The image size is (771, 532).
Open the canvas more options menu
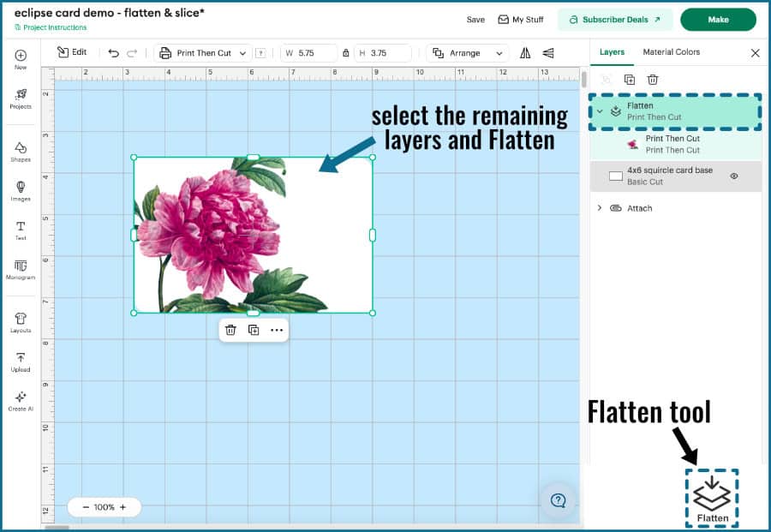tap(277, 330)
